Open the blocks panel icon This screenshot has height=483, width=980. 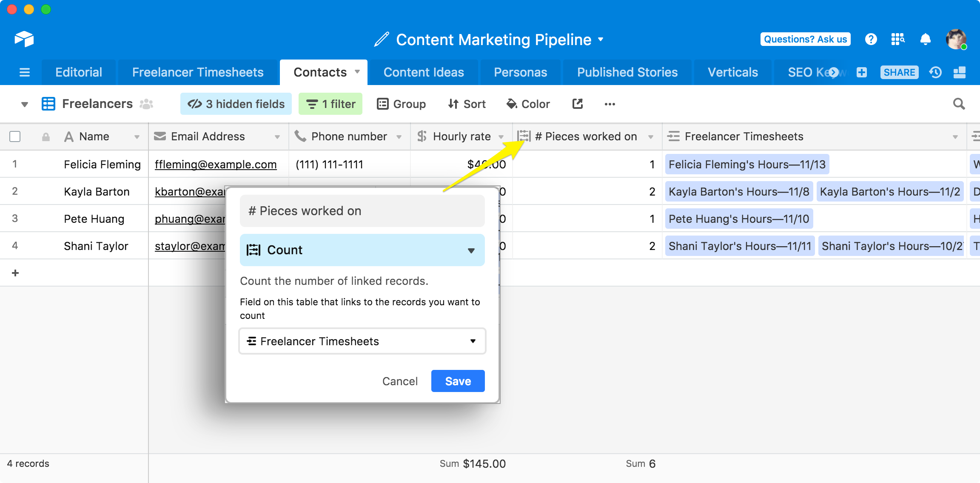960,72
